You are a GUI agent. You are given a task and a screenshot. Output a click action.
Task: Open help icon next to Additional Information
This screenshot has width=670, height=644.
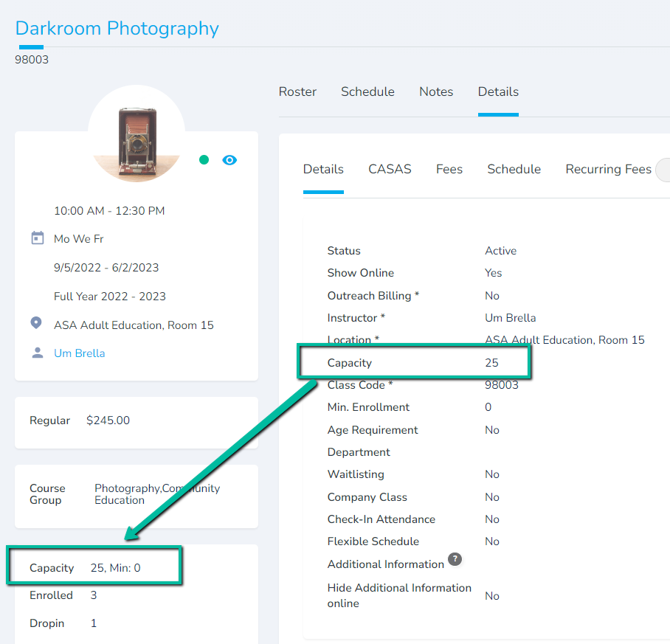click(x=455, y=560)
